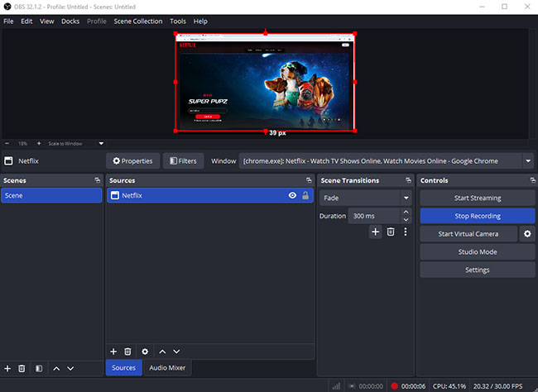Image resolution: width=538 pixels, height=392 pixels.
Task: Click Start Virtual Camera
Action: click(x=468, y=234)
